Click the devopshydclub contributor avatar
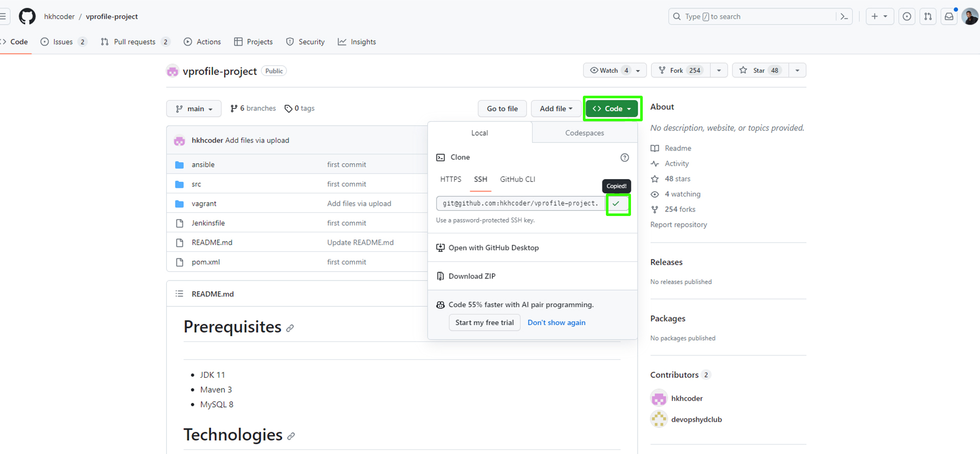The width and height of the screenshot is (980, 454). 659,419
